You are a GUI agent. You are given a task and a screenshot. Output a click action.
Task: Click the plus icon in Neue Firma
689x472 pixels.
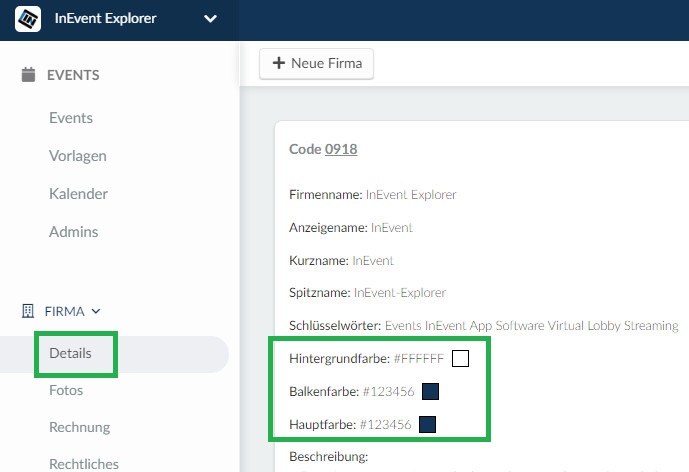(279, 63)
